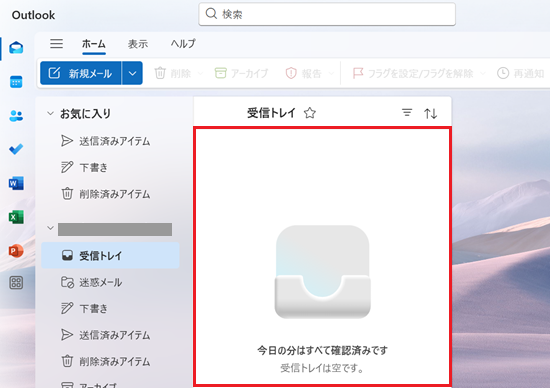The width and height of the screenshot is (550, 388).
Task: Open 削除済みアイテム folder in account list
Action: coord(110,361)
